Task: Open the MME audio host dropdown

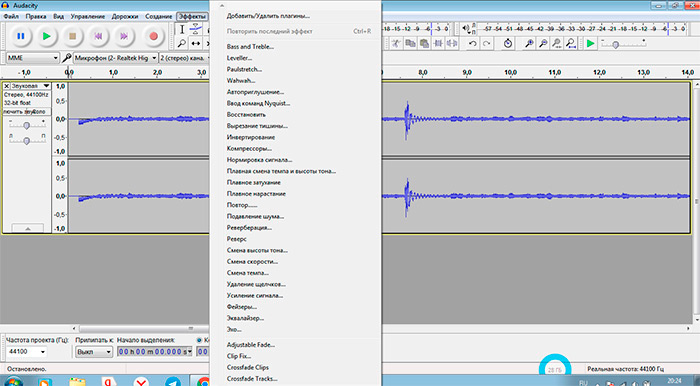Action: pyautogui.click(x=33, y=58)
